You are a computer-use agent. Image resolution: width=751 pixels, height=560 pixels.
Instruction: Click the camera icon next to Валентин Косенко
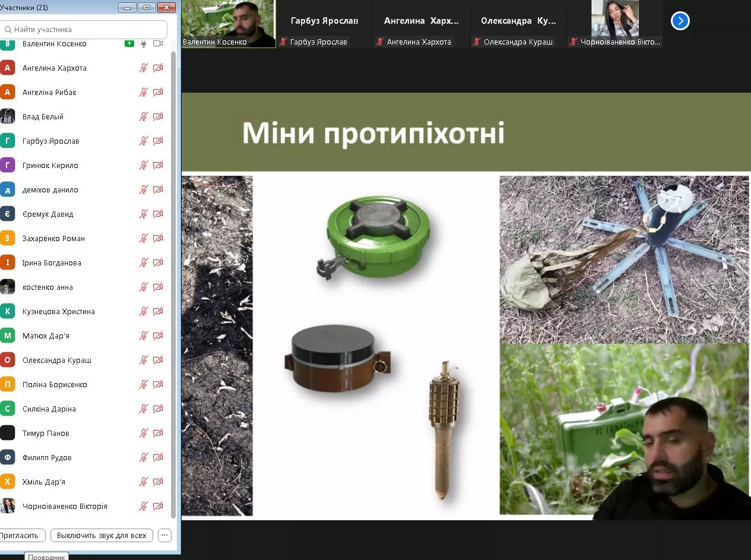[x=158, y=44]
